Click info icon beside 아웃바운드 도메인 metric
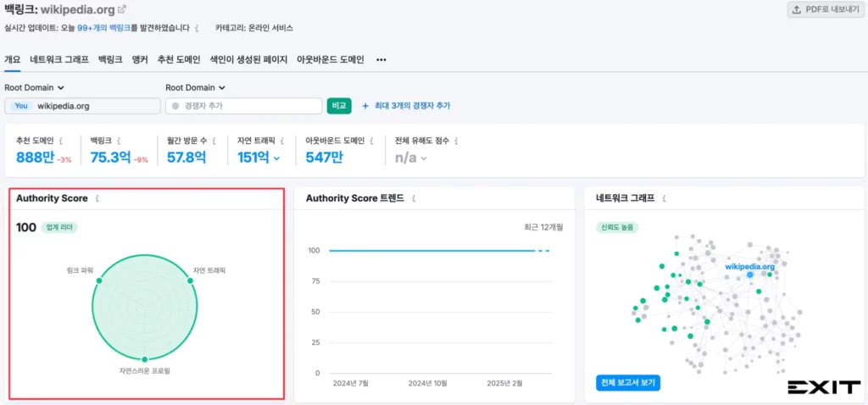Image resolution: width=868 pixels, height=405 pixels. pyautogui.click(x=371, y=141)
